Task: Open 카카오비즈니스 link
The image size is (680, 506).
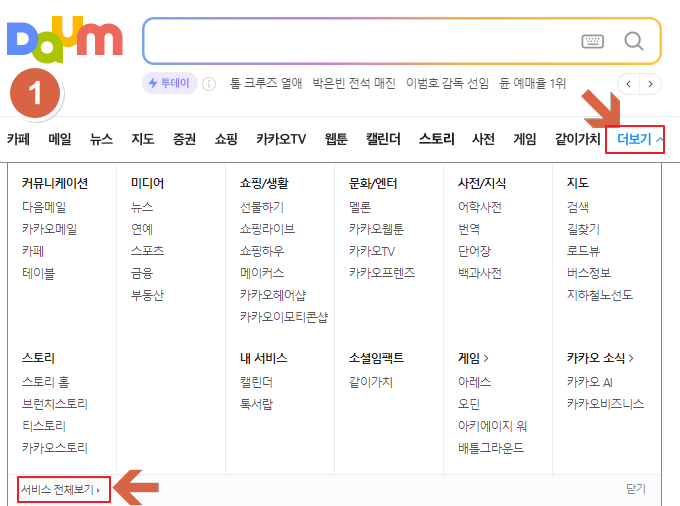Action: pos(605,404)
